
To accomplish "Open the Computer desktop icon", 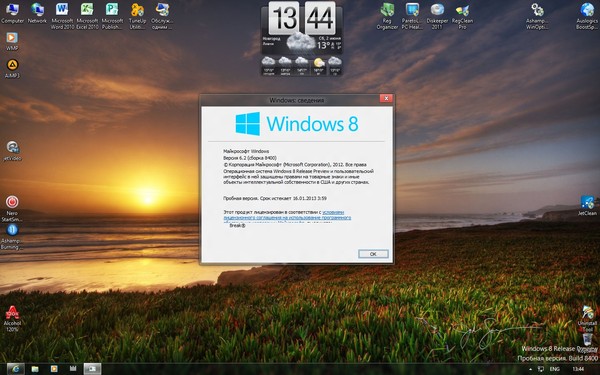I will (12, 13).
